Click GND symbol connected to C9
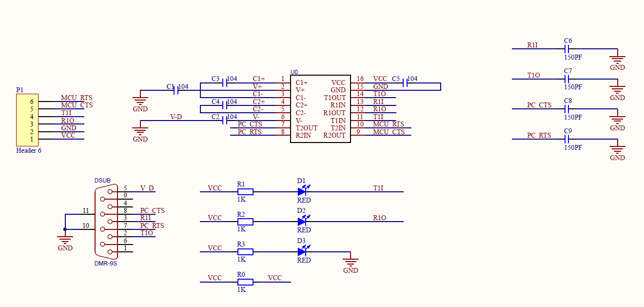The image size is (644, 307). tap(617, 150)
